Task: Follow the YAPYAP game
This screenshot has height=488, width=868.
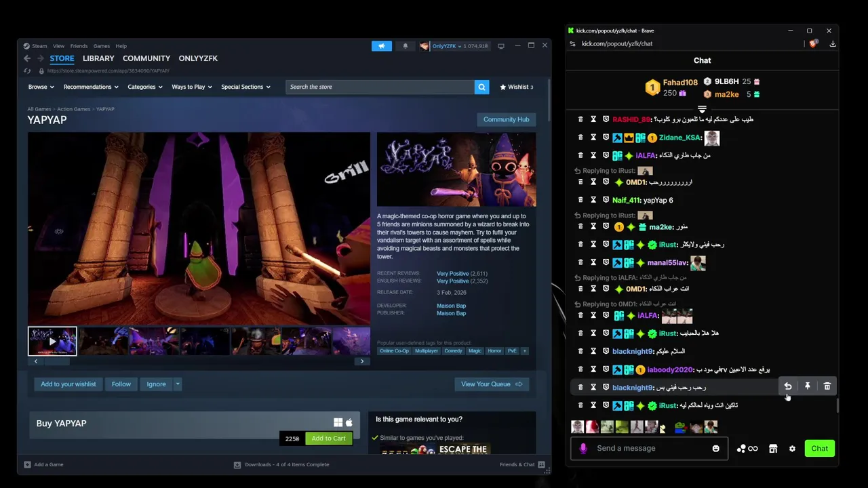Action: (x=121, y=384)
